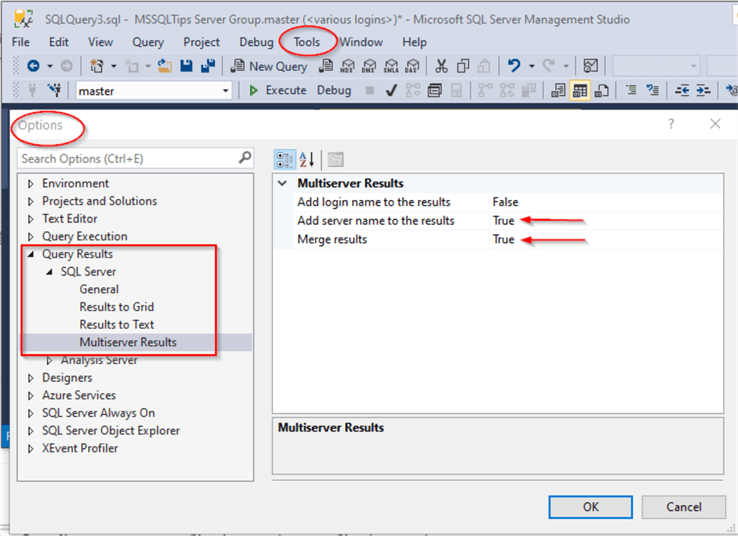The height and width of the screenshot is (536, 738).
Task: Click the Cut scissors icon
Action: 441,66
